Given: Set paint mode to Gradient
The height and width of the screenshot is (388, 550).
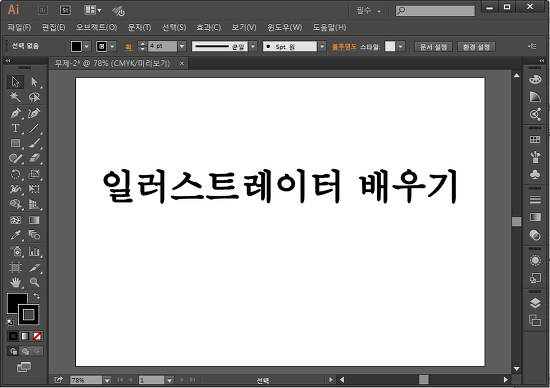Looking at the screenshot, I should click(x=25, y=336).
